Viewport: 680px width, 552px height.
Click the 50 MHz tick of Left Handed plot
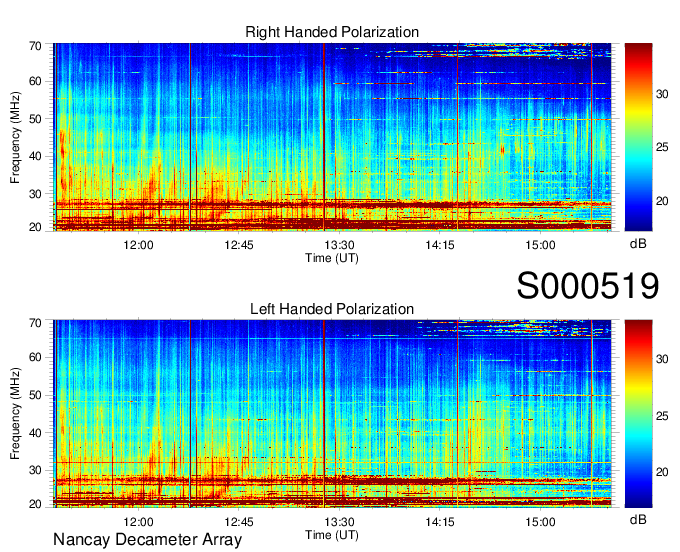[35, 395]
